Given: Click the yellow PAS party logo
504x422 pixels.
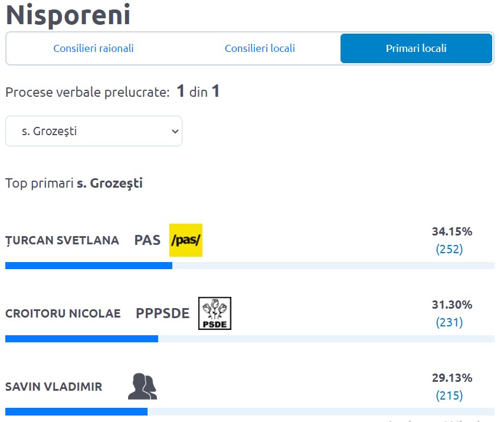Looking at the screenshot, I should coord(186,240).
